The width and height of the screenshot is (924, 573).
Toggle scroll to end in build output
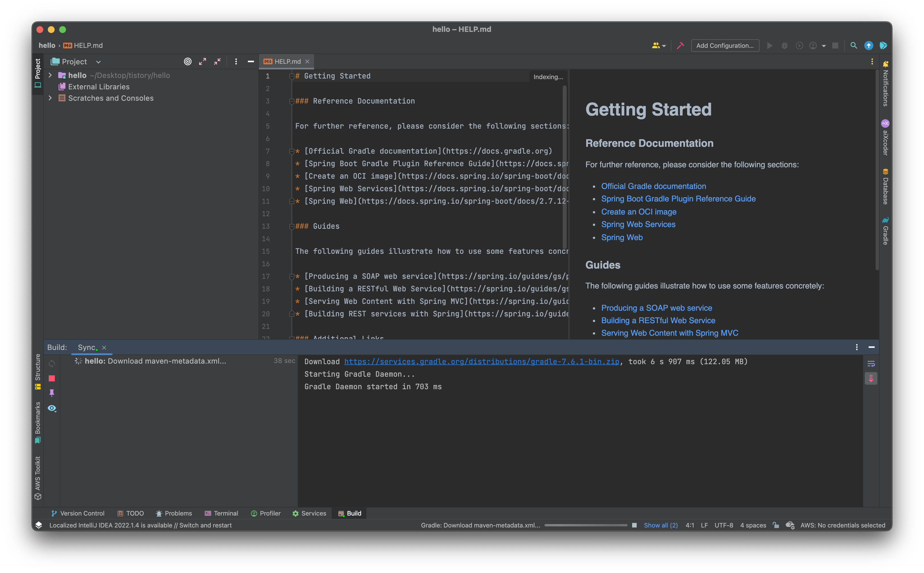click(x=871, y=378)
